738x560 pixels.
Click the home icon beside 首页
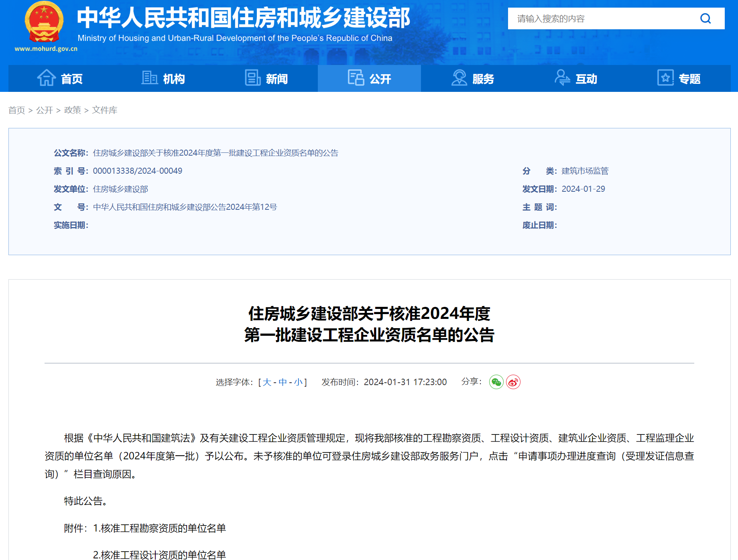[x=47, y=78]
